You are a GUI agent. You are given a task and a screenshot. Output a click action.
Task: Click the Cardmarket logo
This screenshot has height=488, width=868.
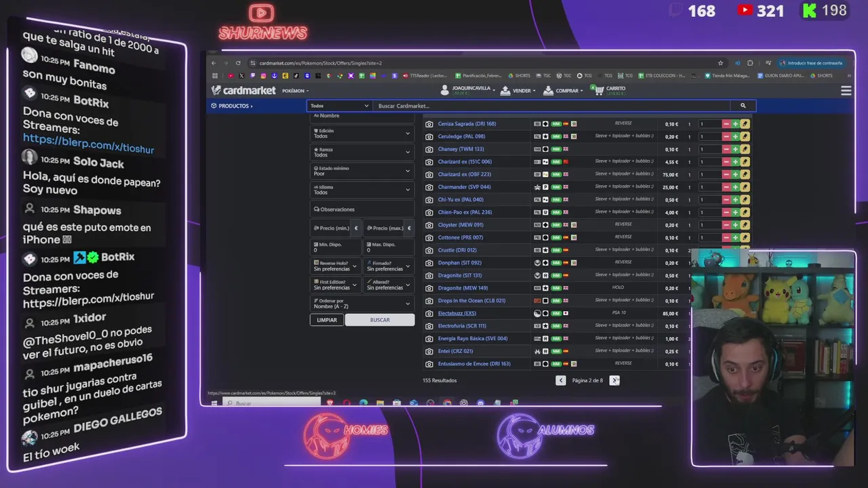coord(243,90)
